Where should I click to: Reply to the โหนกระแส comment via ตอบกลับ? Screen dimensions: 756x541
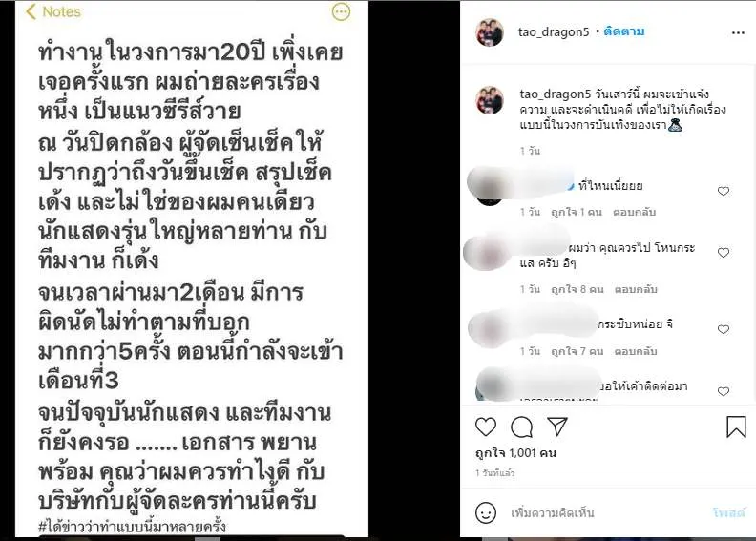coord(636,289)
